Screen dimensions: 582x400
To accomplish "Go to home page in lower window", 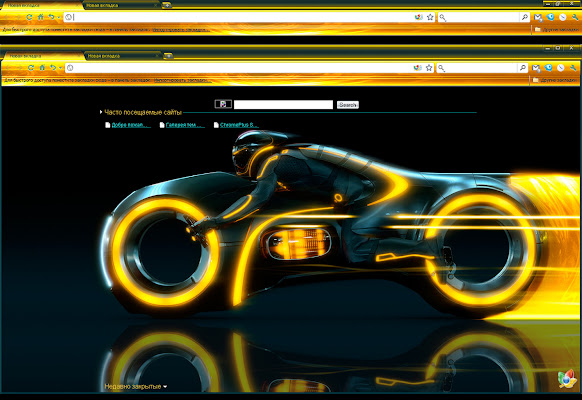I will (42, 68).
